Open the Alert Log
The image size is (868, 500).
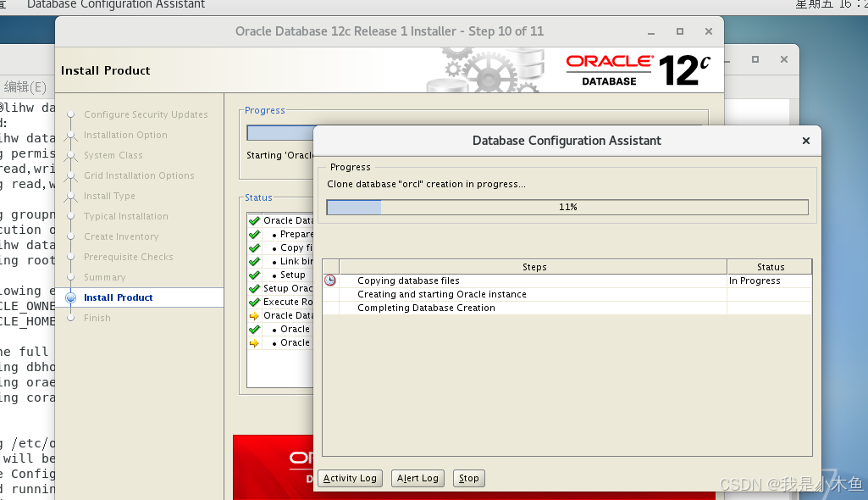[417, 478]
